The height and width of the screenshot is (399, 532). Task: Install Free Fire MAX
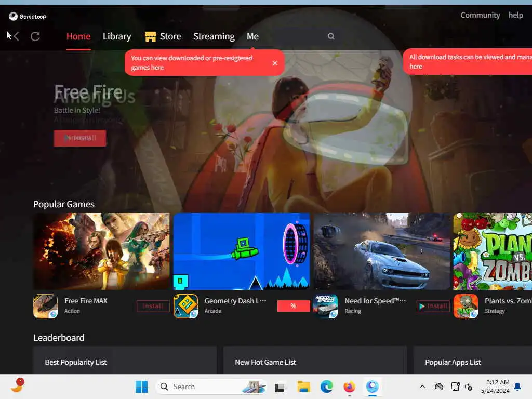pyautogui.click(x=153, y=306)
